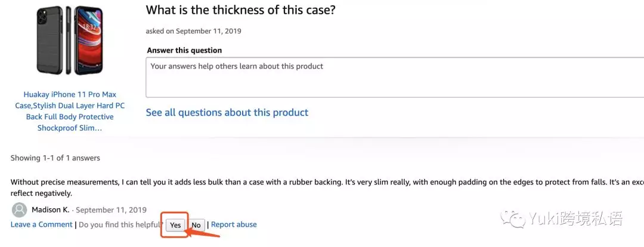Image resolution: width=644 pixels, height=247 pixels.
Task: Type in the answer text box
Action: (x=394, y=77)
